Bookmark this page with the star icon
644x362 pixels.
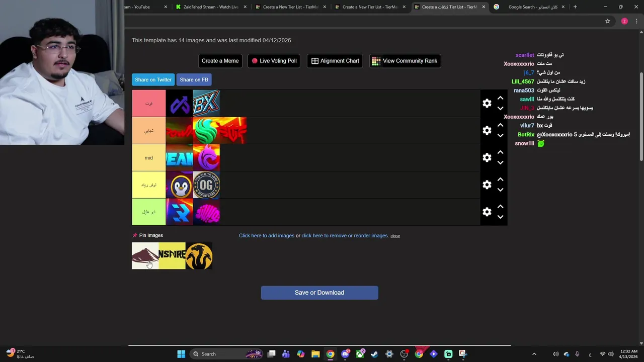pyautogui.click(x=608, y=21)
